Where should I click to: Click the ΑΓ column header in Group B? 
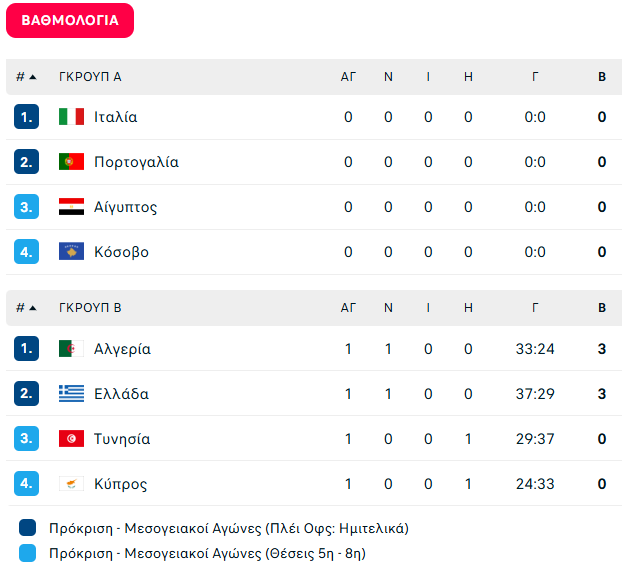pyautogui.click(x=348, y=308)
